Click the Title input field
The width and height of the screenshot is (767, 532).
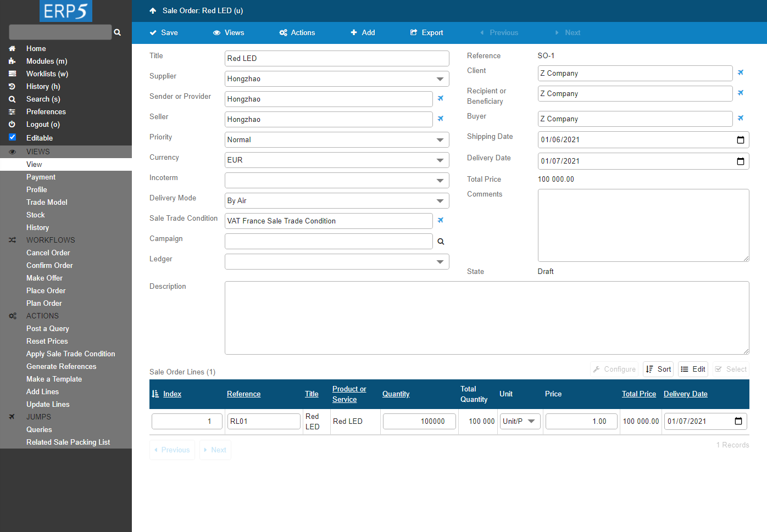(337, 58)
